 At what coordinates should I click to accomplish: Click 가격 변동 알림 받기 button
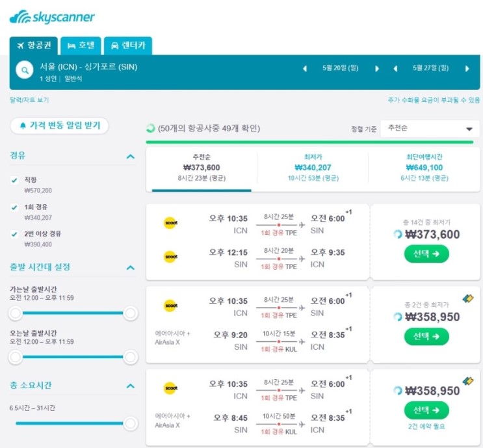59,125
